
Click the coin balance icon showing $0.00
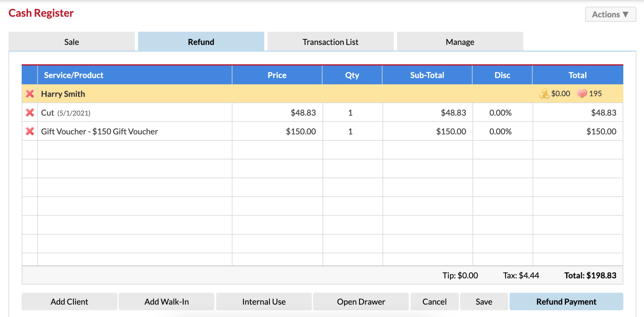coord(544,94)
